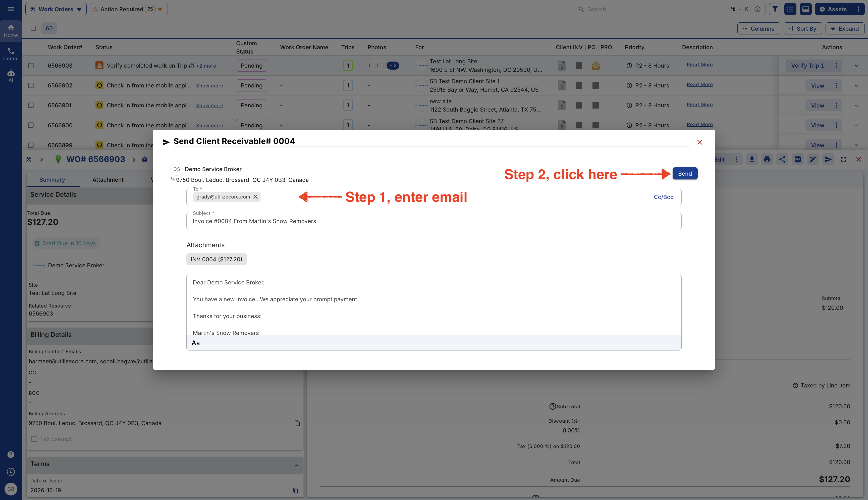Close the Send Client Receivable dialog
This screenshot has height=500, width=868.
(x=699, y=142)
